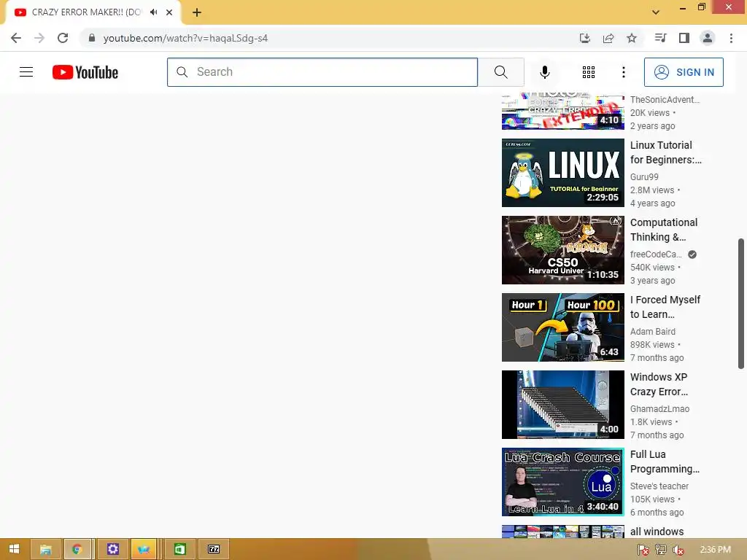The width and height of the screenshot is (747, 560).
Task: Open Windows XP Crazy Error title
Action: click(x=659, y=384)
